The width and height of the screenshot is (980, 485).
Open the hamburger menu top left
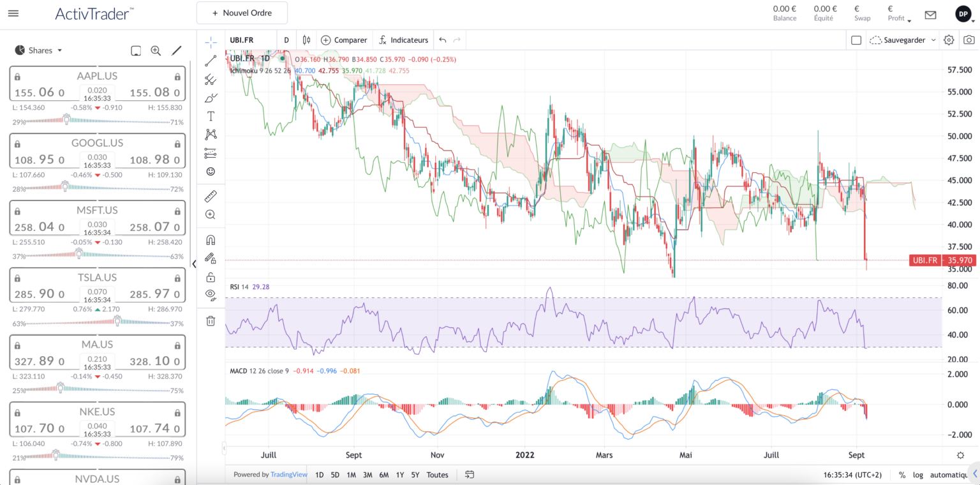coord(13,13)
